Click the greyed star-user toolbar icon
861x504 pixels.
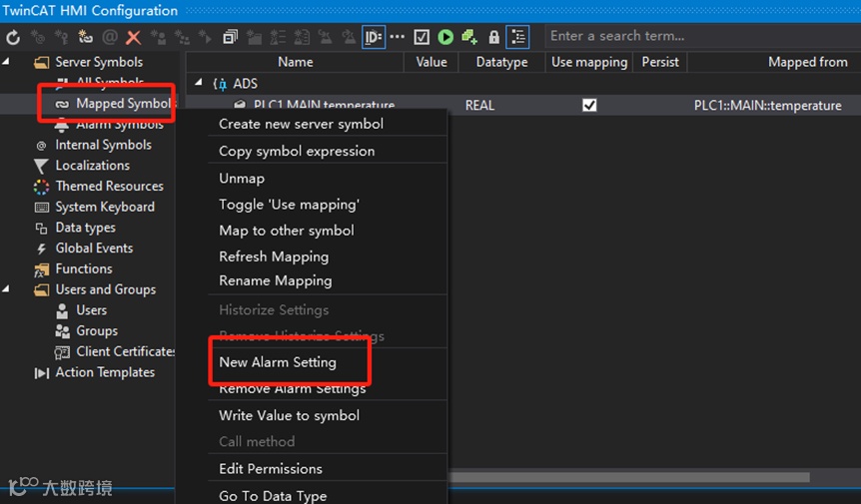coord(158,37)
